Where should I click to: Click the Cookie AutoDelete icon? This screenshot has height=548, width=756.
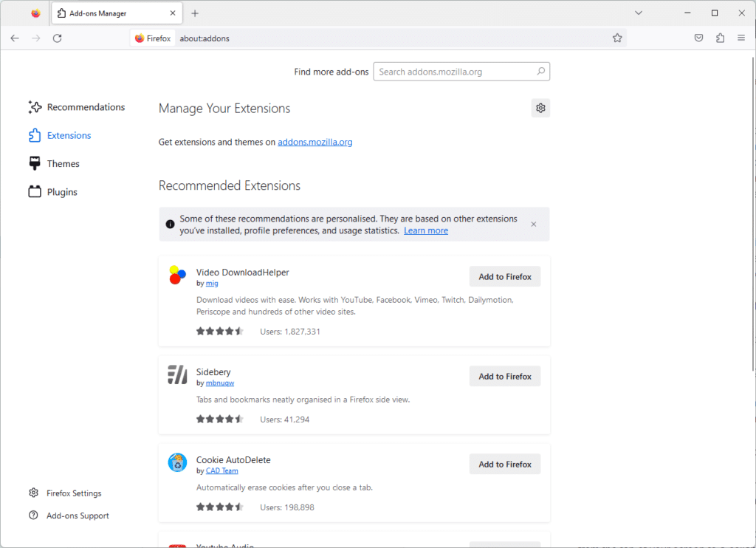click(x=177, y=462)
